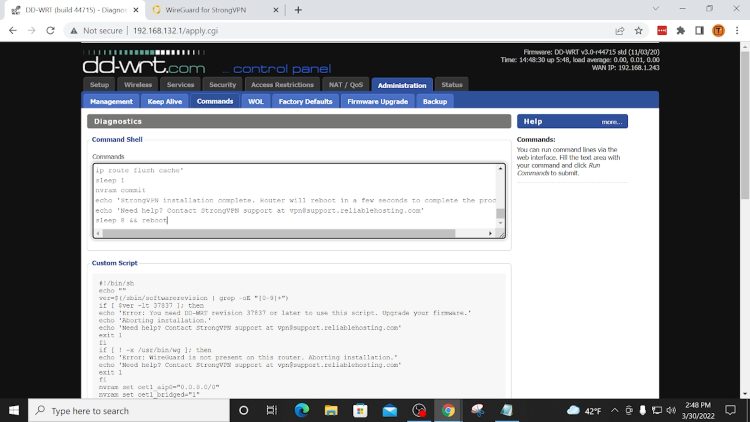Open Microsoft Store from the taskbar
Viewport: 750px width, 422px height.
[360, 411]
